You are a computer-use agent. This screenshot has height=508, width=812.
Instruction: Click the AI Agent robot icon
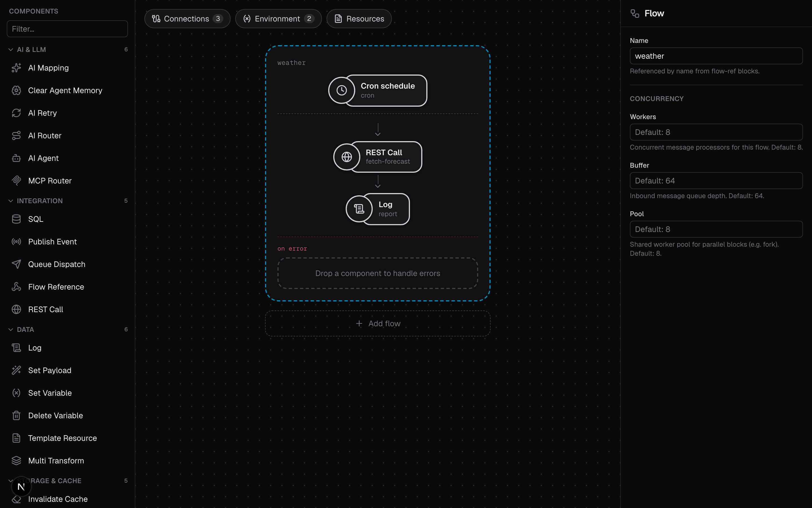(16, 158)
